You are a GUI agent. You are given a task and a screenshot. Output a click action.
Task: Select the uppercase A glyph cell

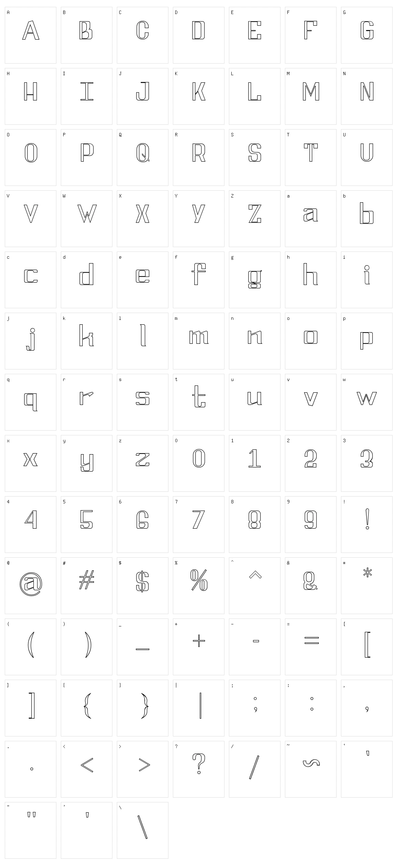(30, 35)
